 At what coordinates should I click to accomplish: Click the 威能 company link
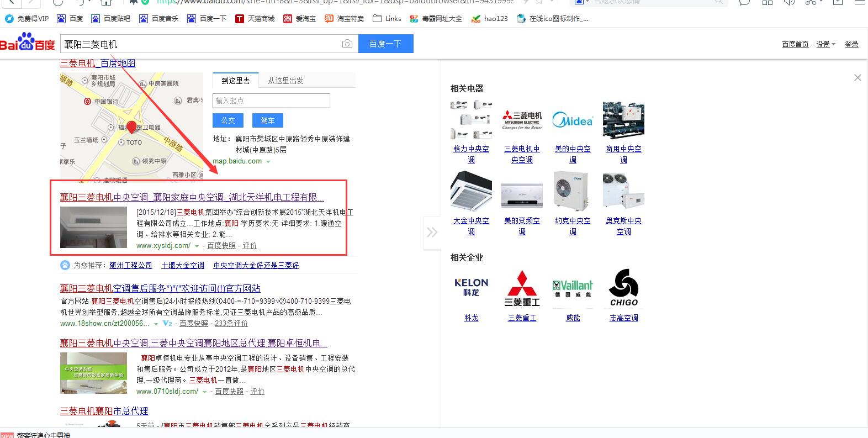click(573, 318)
